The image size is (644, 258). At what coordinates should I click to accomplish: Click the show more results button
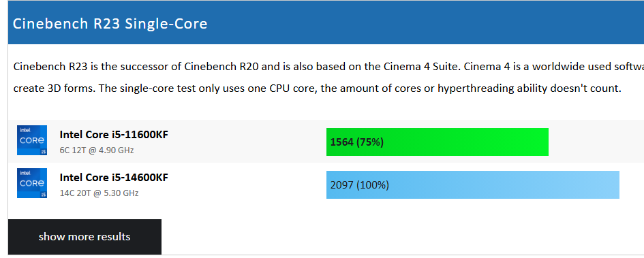point(85,237)
